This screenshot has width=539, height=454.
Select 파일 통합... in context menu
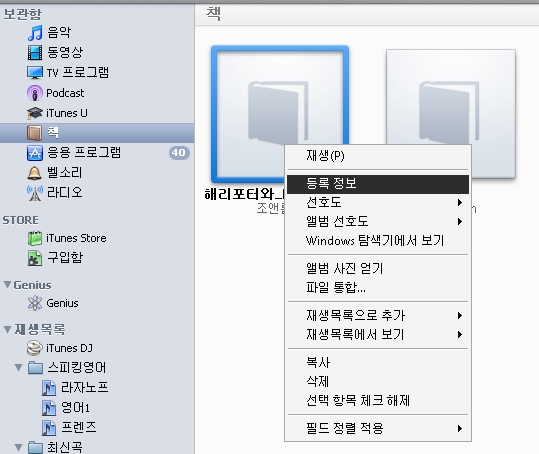pos(378,287)
